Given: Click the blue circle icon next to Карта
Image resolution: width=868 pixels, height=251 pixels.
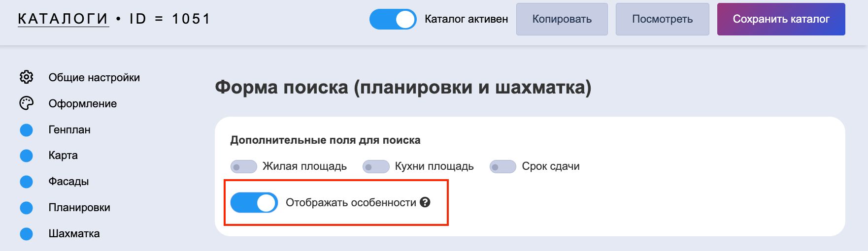Looking at the screenshot, I should pyautogui.click(x=26, y=156).
